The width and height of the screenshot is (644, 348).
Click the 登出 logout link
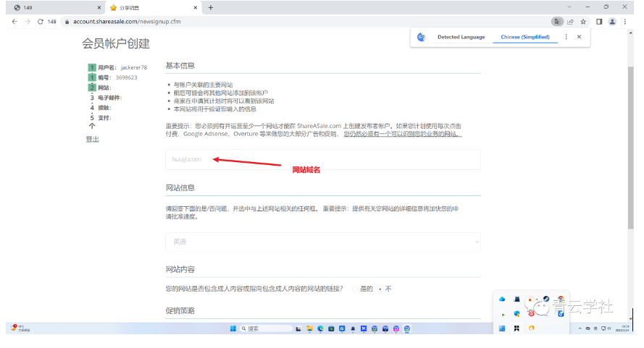92,139
